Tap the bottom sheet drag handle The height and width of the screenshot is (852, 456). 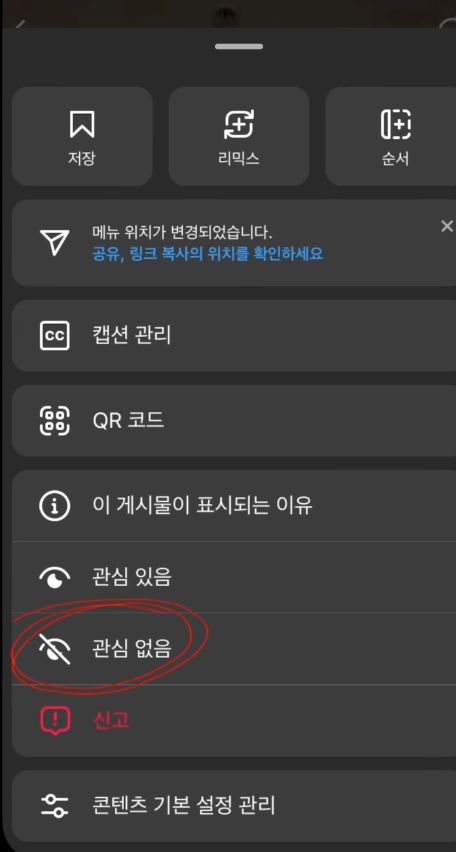coord(239,47)
